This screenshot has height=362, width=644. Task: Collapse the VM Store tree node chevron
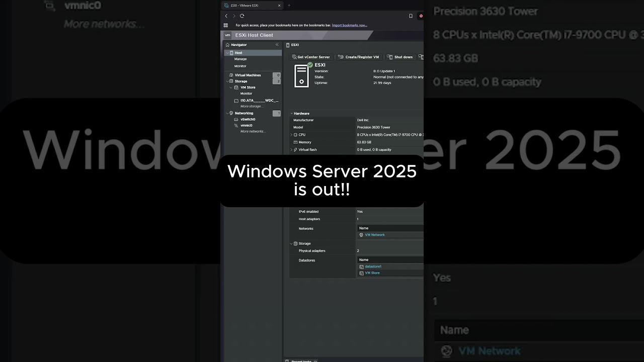[x=231, y=87]
